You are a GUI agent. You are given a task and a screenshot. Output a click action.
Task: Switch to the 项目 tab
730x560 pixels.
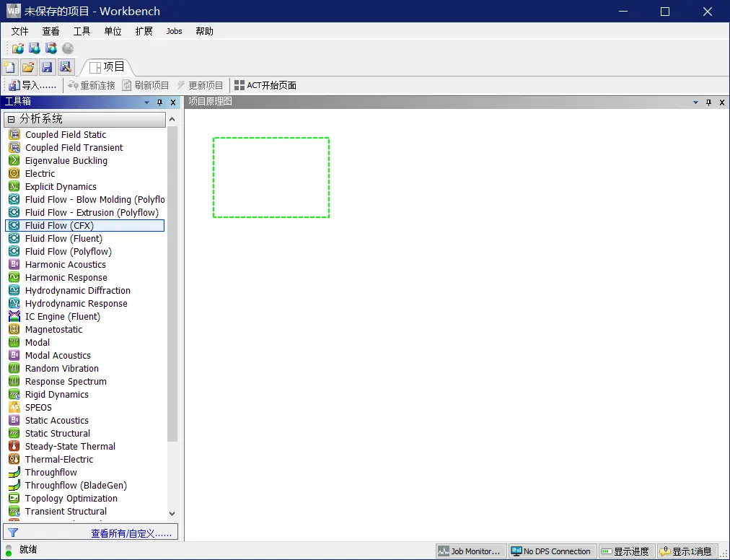(107, 67)
